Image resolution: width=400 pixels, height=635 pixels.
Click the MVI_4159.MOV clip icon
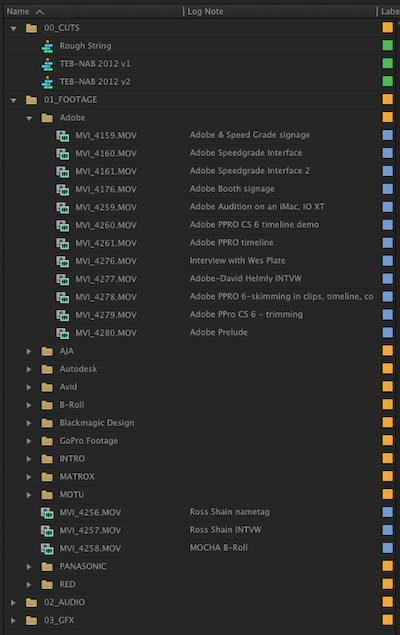(x=62, y=136)
